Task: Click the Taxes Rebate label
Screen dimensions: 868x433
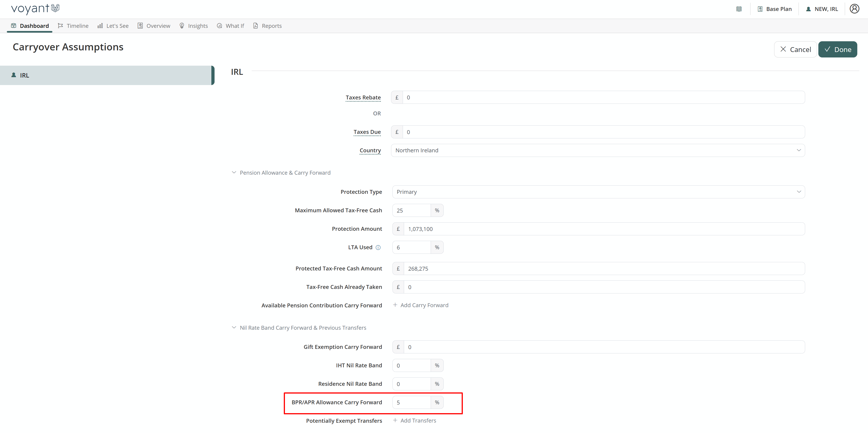Action: coord(363,97)
